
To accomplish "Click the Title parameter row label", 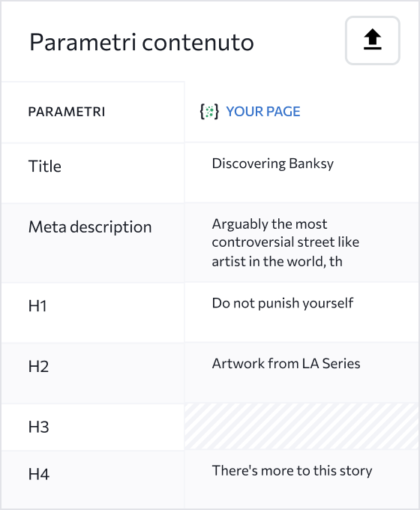I will point(45,166).
